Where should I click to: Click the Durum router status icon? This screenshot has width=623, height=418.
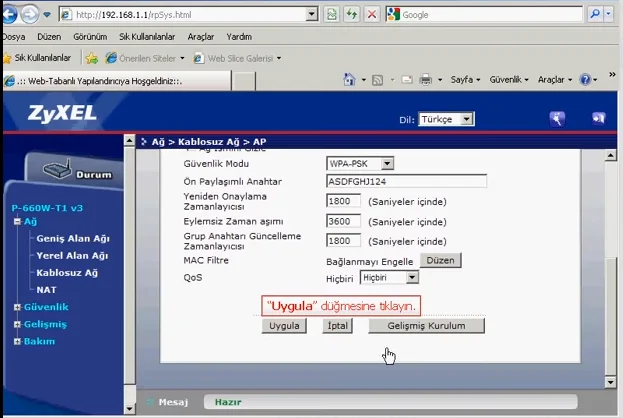point(77,169)
